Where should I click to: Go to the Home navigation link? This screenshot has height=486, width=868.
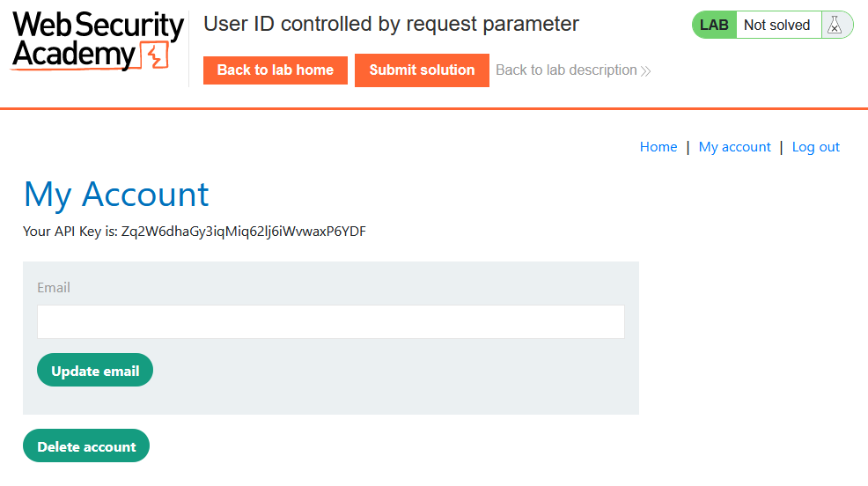pyautogui.click(x=658, y=147)
